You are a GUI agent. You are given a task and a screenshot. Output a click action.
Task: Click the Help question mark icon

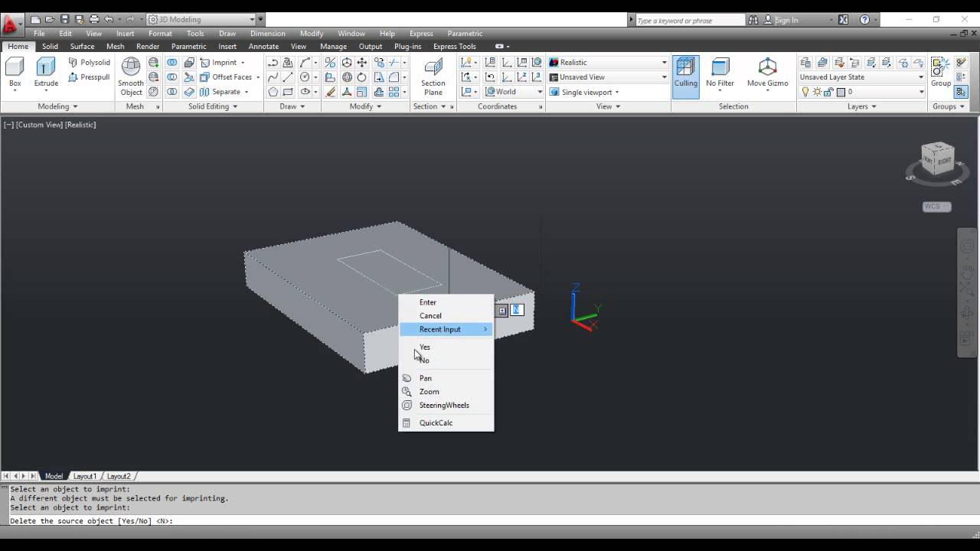(864, 20)
